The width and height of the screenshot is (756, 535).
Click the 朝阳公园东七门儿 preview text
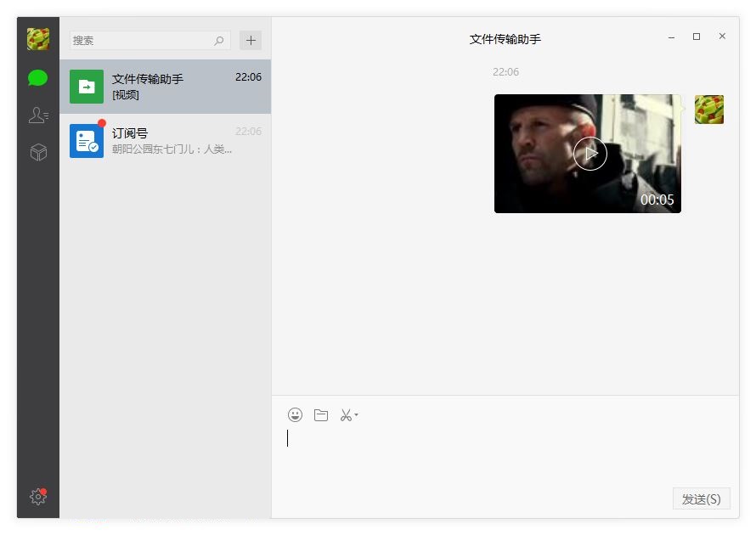[172, 149]
